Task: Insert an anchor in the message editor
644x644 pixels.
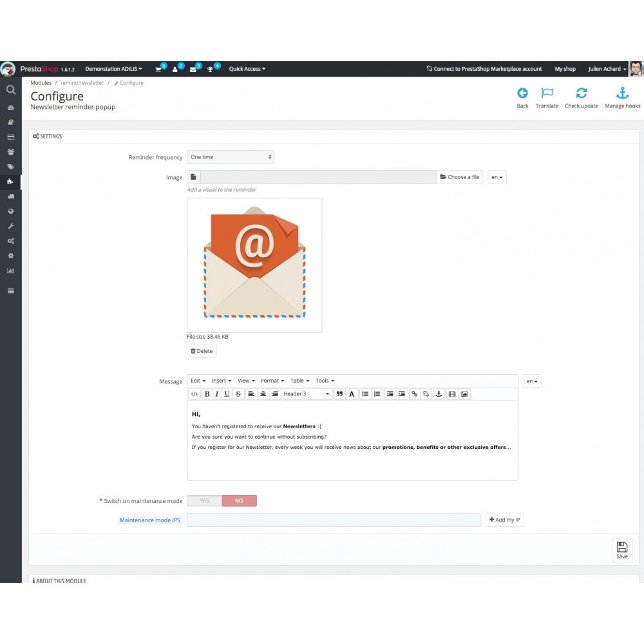Action: coord(439,394)
